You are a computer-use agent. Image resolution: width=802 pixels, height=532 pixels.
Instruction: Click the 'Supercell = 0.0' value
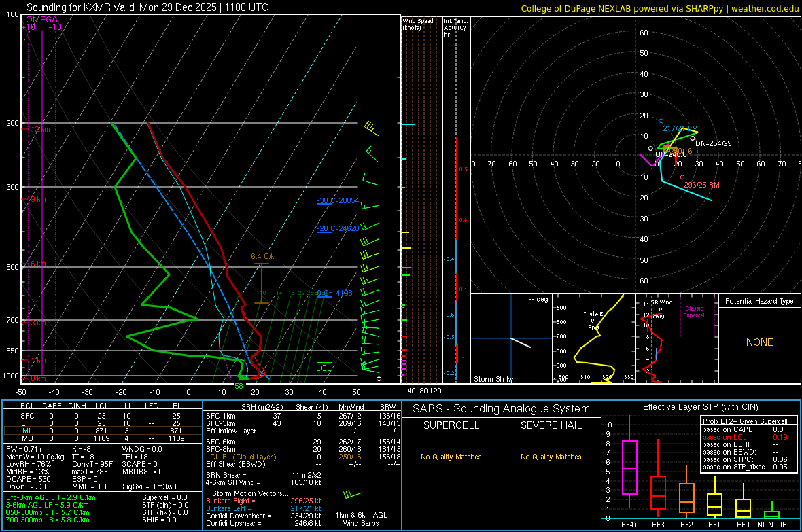pos(164,497)
